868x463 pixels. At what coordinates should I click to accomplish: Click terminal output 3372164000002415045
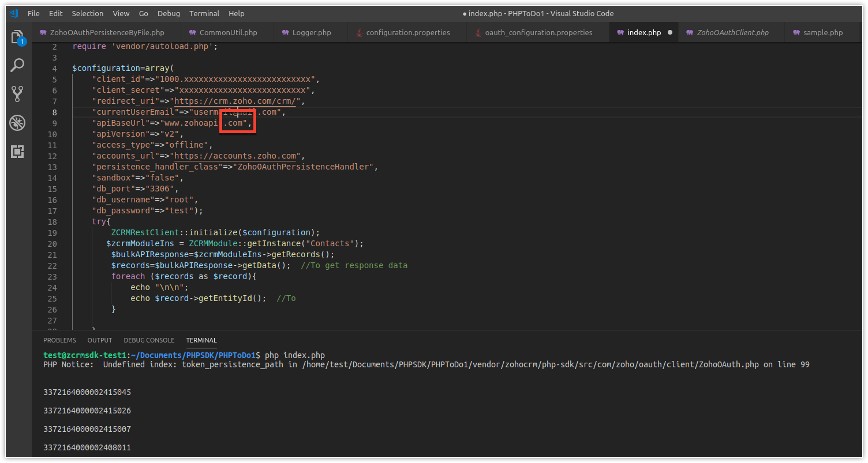point(87,392)
